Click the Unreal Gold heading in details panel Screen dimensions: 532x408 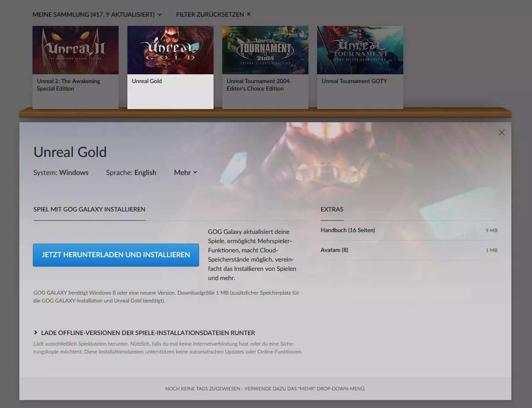point(70,152)
